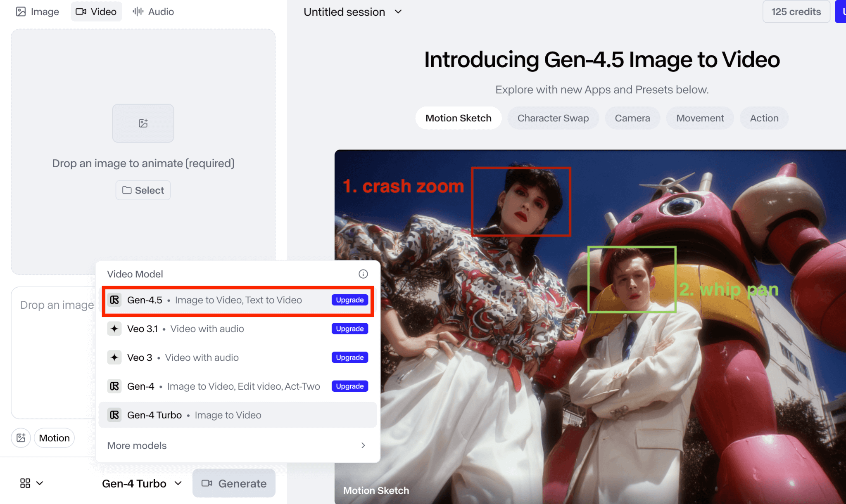
Task: Click the Select file button
Action: point(143,190)
